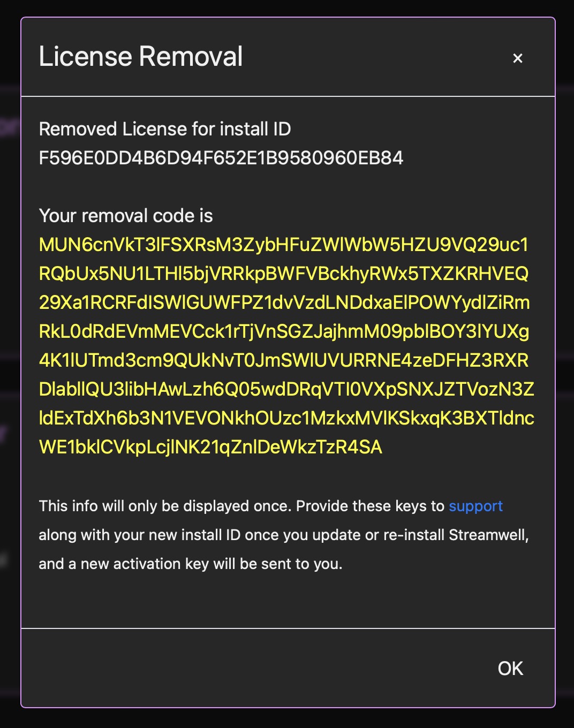Click the word Streamwell in the notice
This screenshot has height=728, width=574.
point(488,535)
